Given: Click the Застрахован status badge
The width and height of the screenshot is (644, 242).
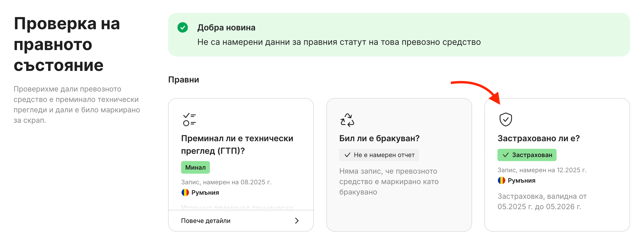Looking at the screenshot, I should coord(527,155).
